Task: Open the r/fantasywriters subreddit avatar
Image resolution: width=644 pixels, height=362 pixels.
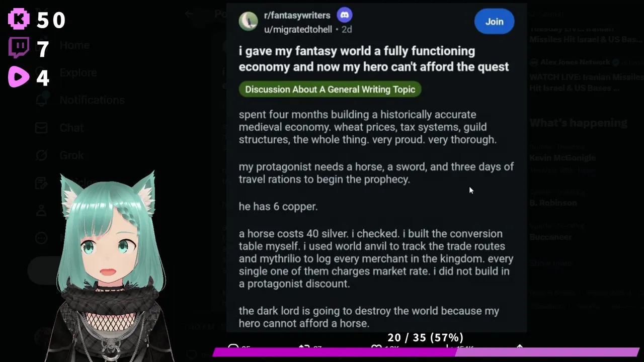Action: (248, 22)
